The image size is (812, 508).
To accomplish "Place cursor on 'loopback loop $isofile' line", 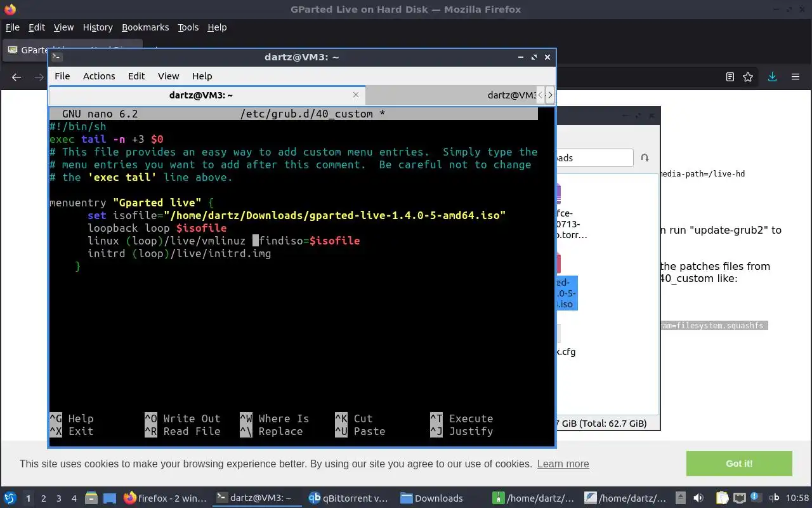I will pos(157,228).
